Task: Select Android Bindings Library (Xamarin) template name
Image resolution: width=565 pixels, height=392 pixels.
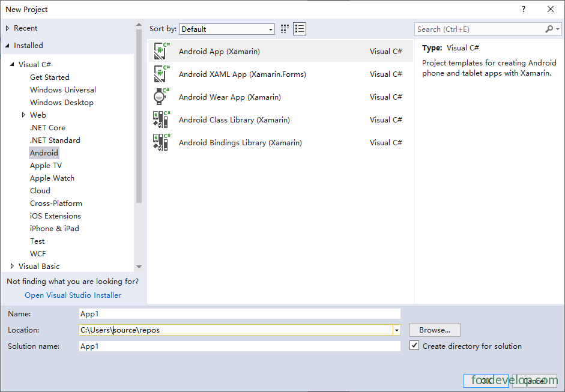Action: (240, 142)
